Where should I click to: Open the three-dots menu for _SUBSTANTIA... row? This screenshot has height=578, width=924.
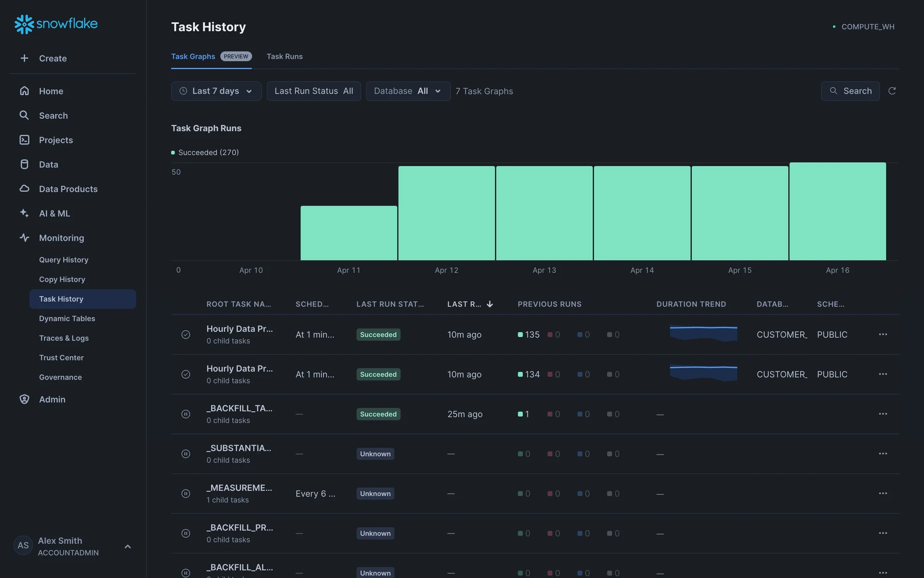click(x=883, y=454)
